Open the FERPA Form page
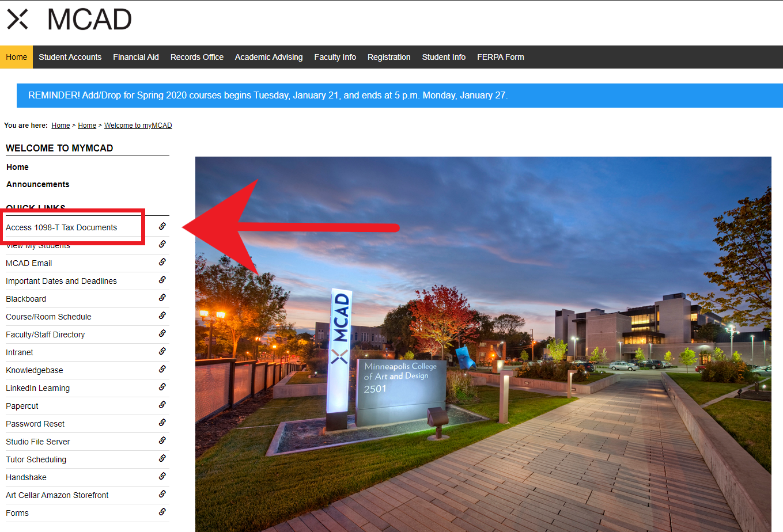Image resolution: width=783 pixels, height=532 pixels. [x=501, y=57]
